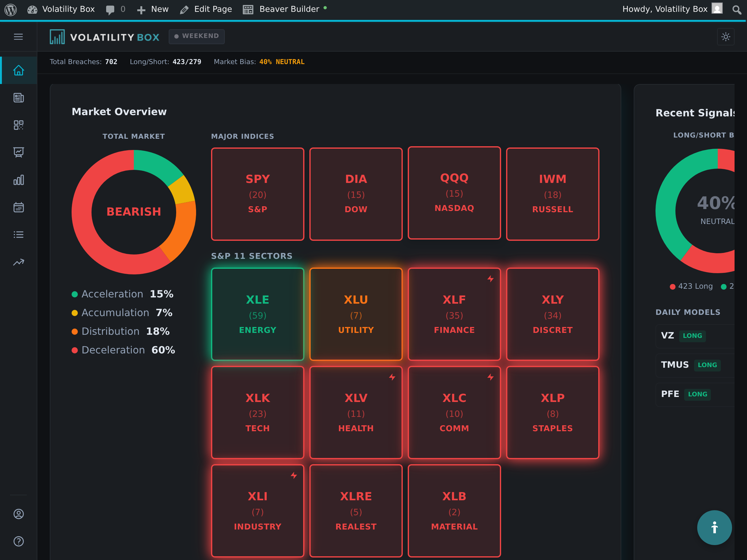Select the XLY Discret sector tile
This screenshot has height=560, width=747.
[x=552, y=314]
